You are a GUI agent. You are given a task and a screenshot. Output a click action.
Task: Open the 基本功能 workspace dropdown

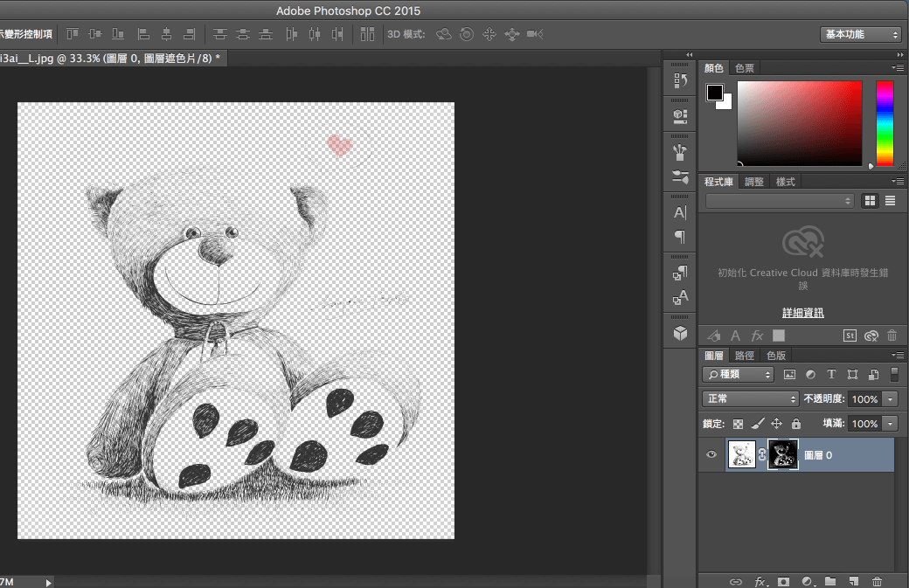[862, 34]
